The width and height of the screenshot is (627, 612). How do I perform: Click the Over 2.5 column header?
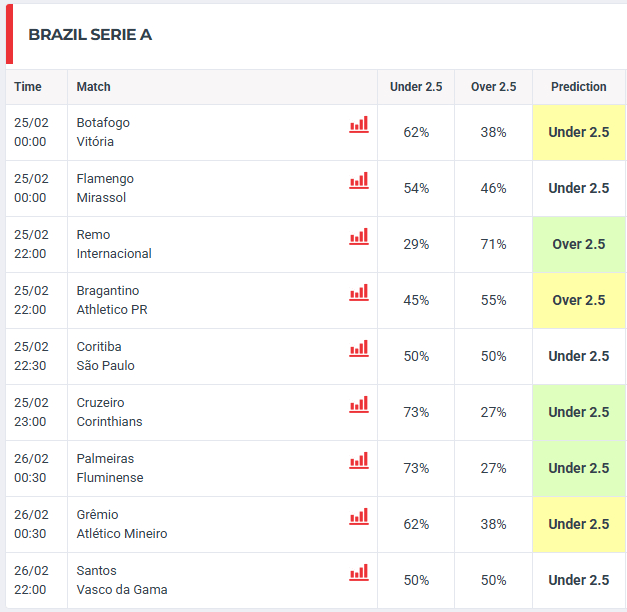(x=494, y=87)
